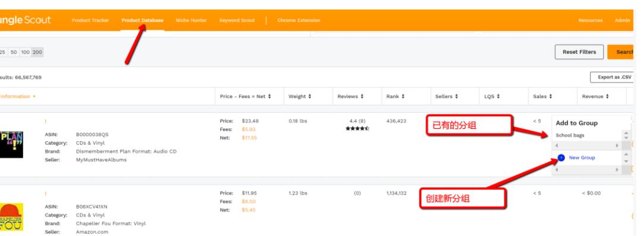Open the Resources menu
Viewport: 644px width, 236px height.
[x=591, y=20]
